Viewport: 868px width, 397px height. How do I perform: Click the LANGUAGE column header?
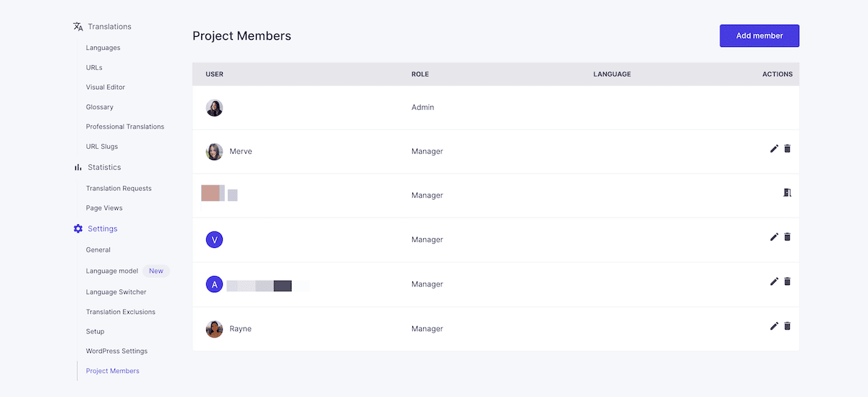pyautogui.click(x=612, y=74)
